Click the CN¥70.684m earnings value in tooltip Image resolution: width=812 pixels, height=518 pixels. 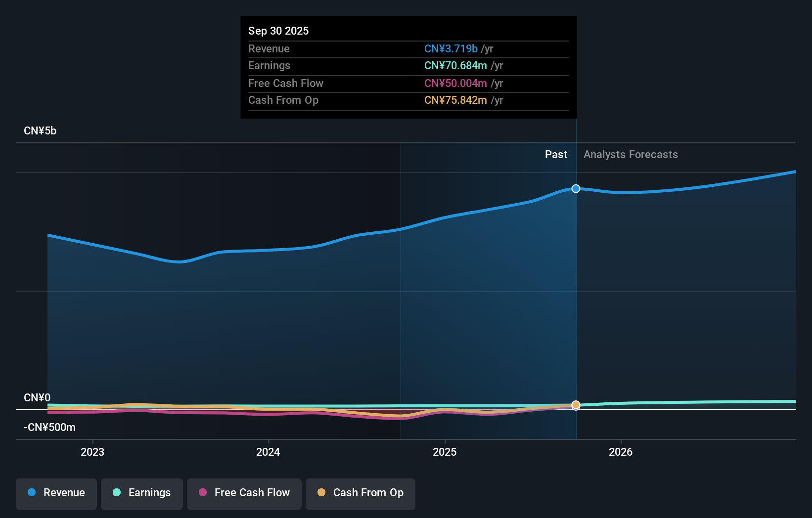point(455,66)
